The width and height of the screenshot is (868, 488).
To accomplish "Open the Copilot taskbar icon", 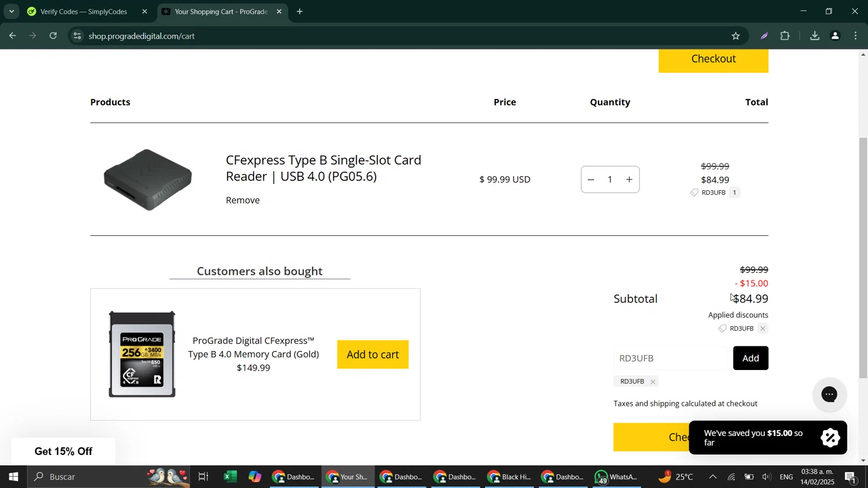I will [x=255, y=477].
